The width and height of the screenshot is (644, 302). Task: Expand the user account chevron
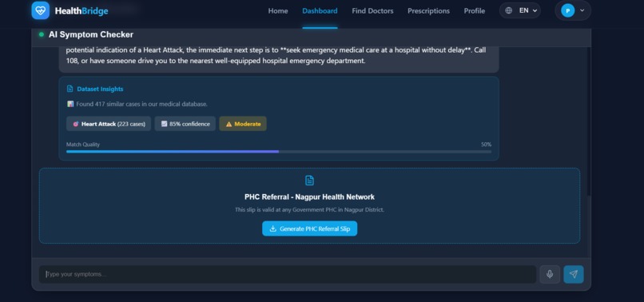pyautogui.click(x=582, y=10)
